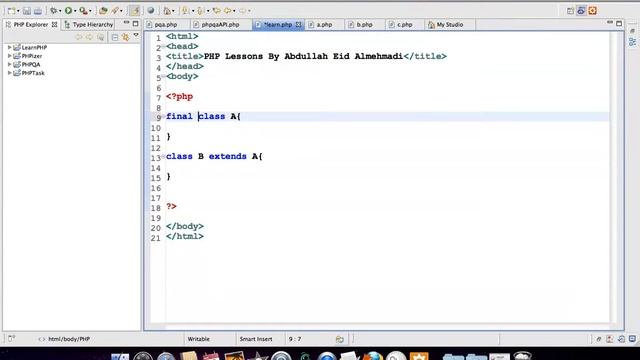Image resolution: width=640 pixels, height=360 pixels.
Task: Click the Search flashlight toolbar icon
Action: 115,11
